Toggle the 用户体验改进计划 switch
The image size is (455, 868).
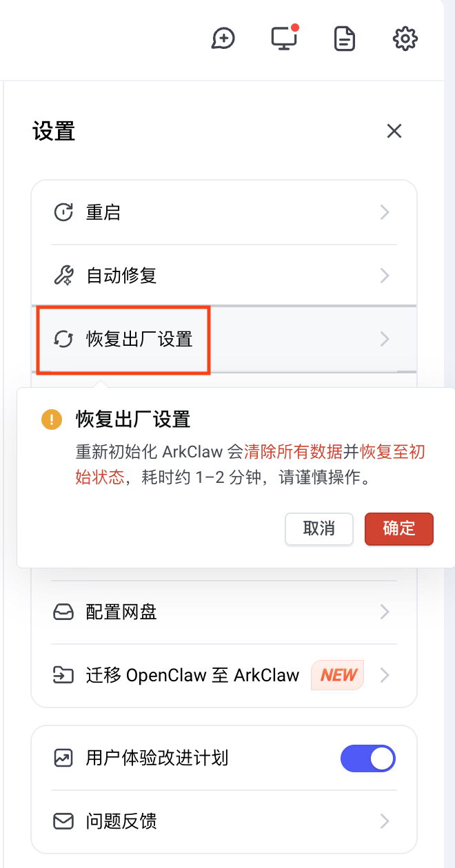[368, 758]
